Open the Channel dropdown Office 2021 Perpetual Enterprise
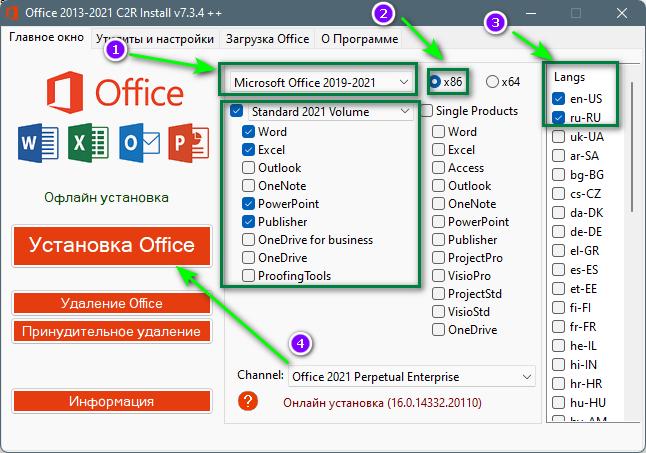 tap(412, 376)
